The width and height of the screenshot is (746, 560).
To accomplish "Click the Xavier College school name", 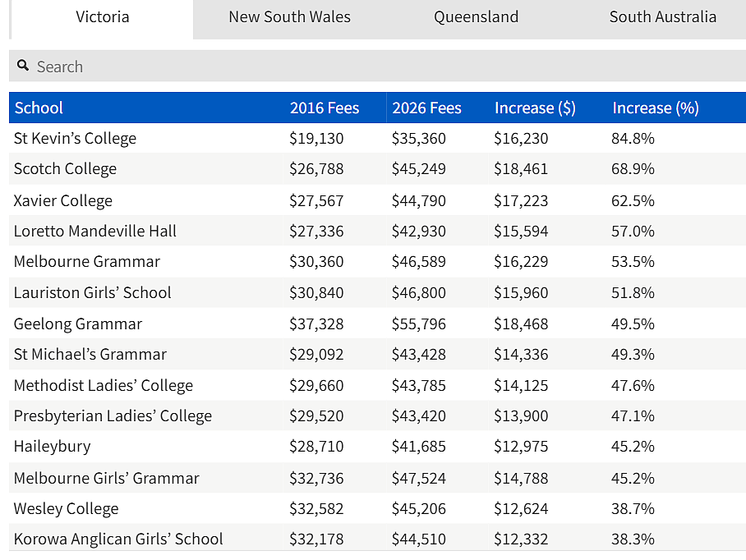I will pos(62,200).
